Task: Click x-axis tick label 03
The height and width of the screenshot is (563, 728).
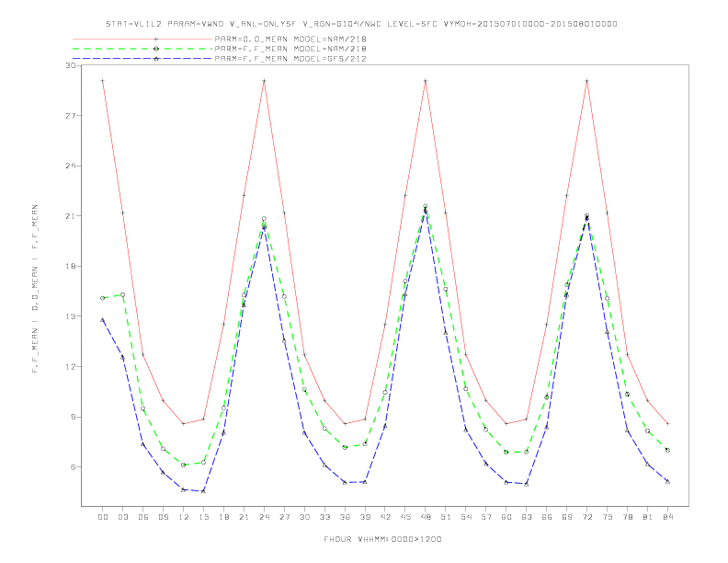Action: click(122, 517)
